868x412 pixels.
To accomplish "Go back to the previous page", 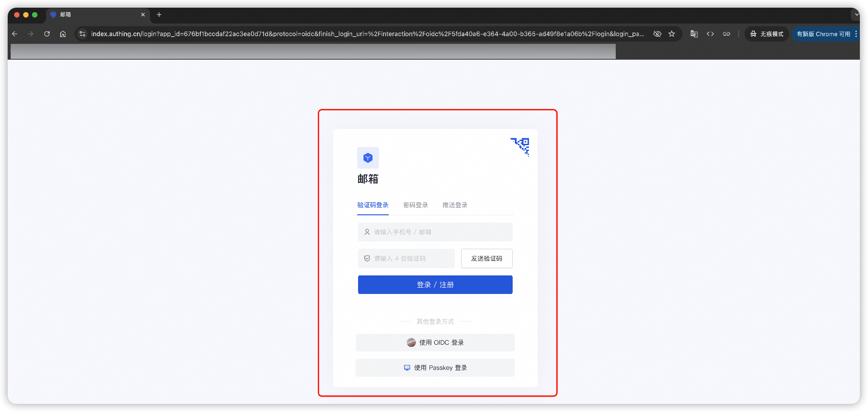I will click(x=14, y=34).
